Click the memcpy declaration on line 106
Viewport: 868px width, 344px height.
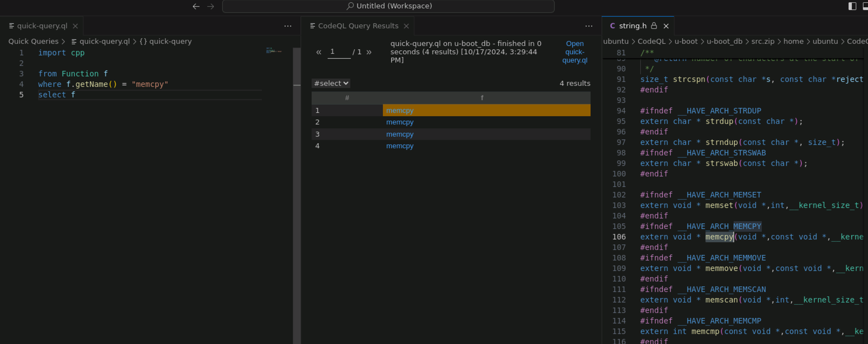[x=719, y=237]
